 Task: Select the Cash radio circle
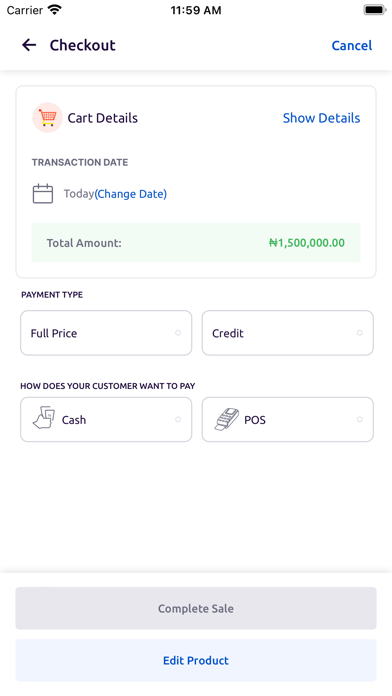coord(178,419)
